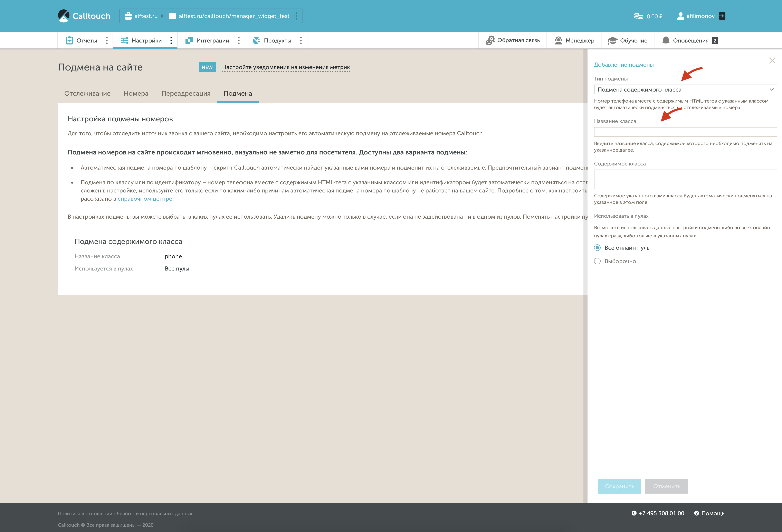The height and width of the screenshot is (532, 782).
Task: Expand the Продукты three-dot submenu
Action: (301, 40)
